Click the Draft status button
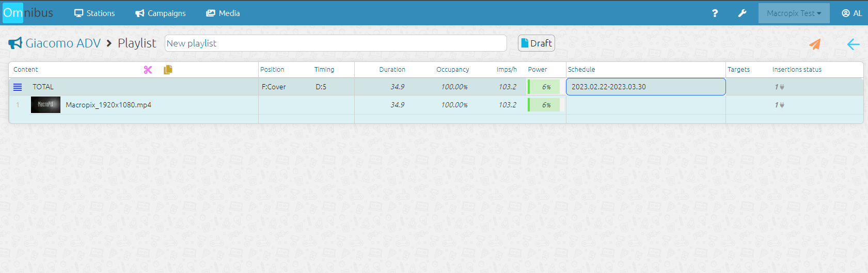 click(x=536, y=43)
